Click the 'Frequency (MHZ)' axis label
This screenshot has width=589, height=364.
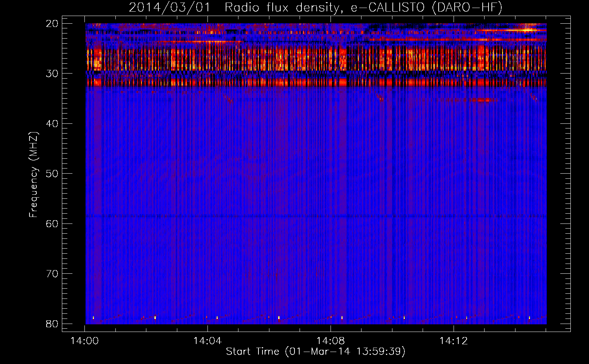33,175
